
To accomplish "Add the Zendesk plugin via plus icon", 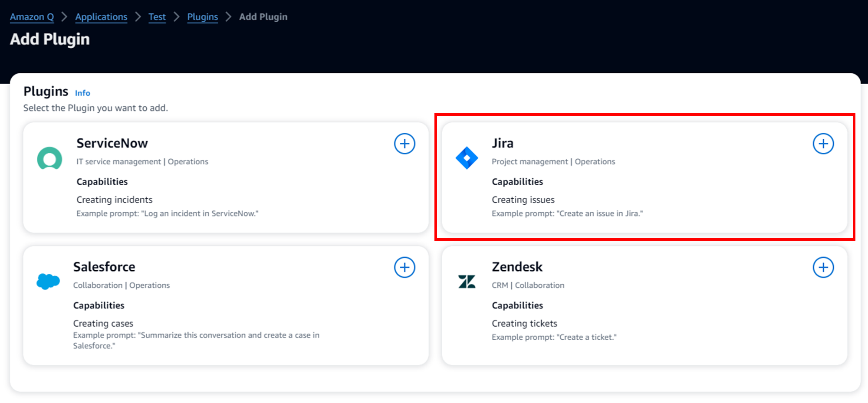I will (823, 267).
